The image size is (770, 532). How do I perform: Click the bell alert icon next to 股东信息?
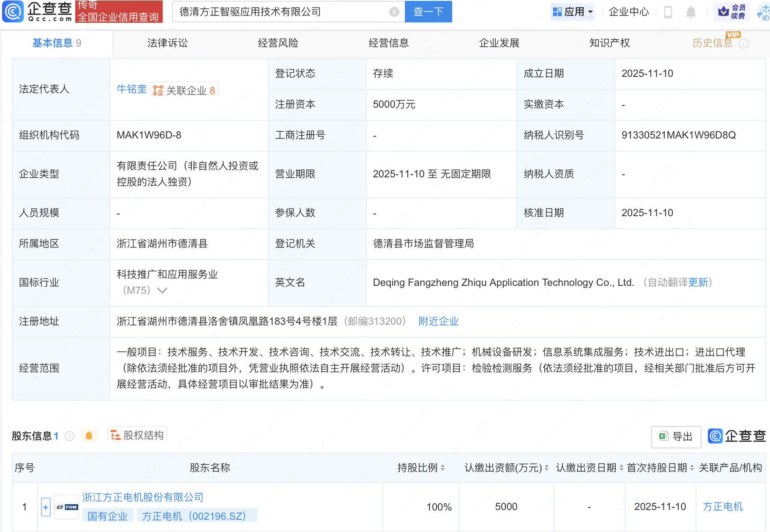point(89,435)
